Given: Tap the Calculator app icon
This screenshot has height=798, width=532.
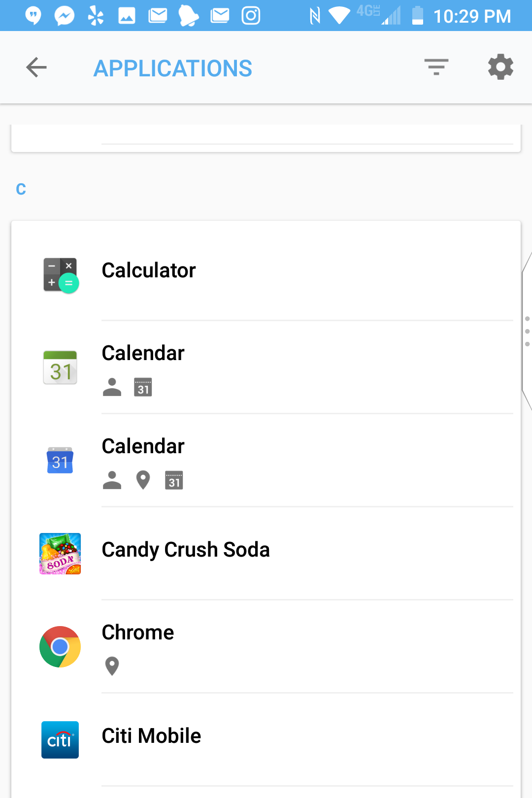Looking at the screenshot, I should click(61, 275).
